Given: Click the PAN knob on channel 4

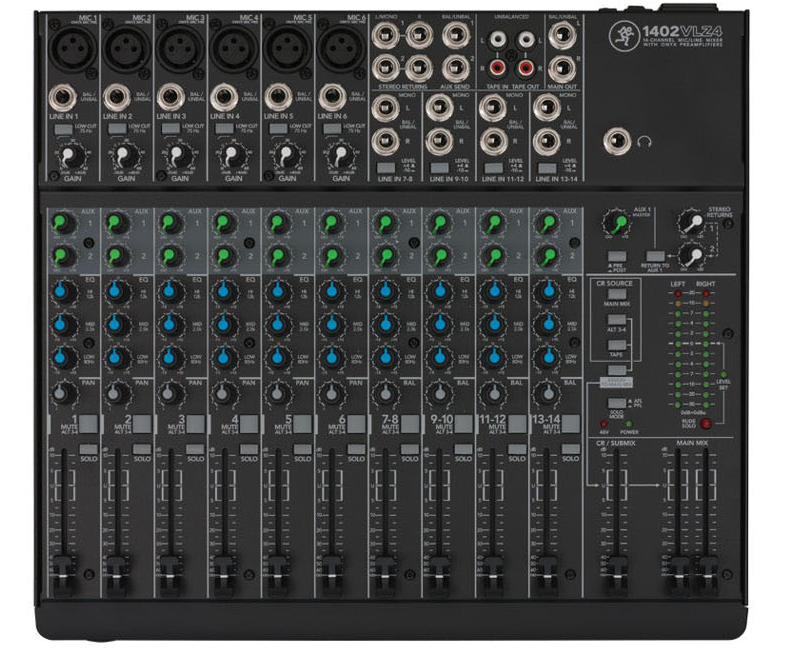Looking at the screenshot, I should (x=224, y=393).
